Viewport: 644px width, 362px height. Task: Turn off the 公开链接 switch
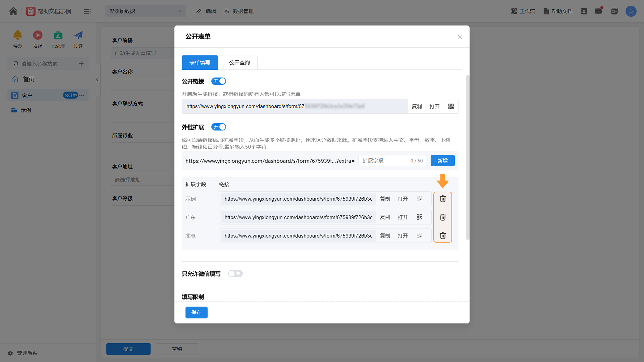pyautogui.click(x=219, y=81)
